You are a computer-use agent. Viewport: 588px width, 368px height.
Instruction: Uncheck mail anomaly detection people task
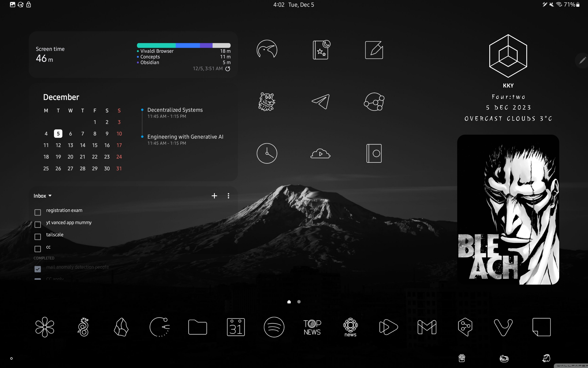click(38, 269)
